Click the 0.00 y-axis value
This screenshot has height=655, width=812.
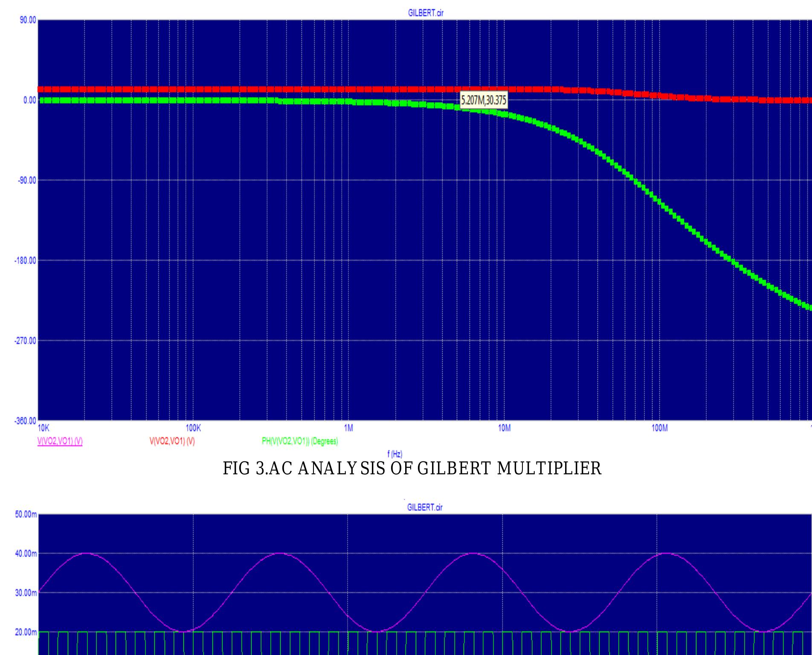[30, 100]
